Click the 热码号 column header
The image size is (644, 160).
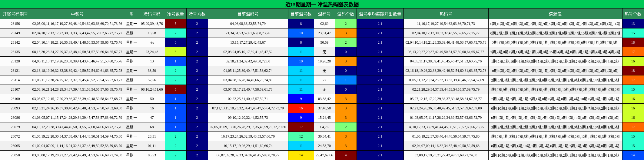point(446,14)
